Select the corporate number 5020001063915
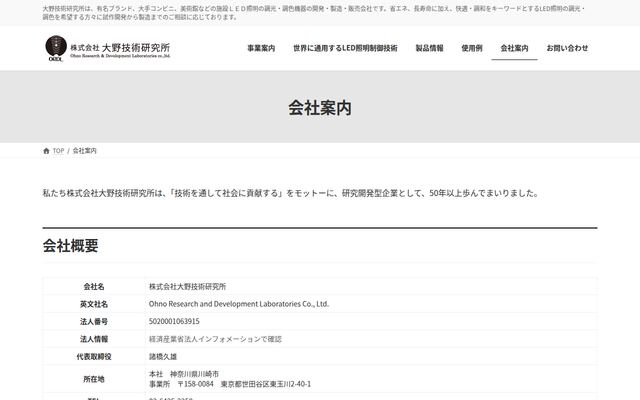The image size is (640, 400). (x=174, y=321)
